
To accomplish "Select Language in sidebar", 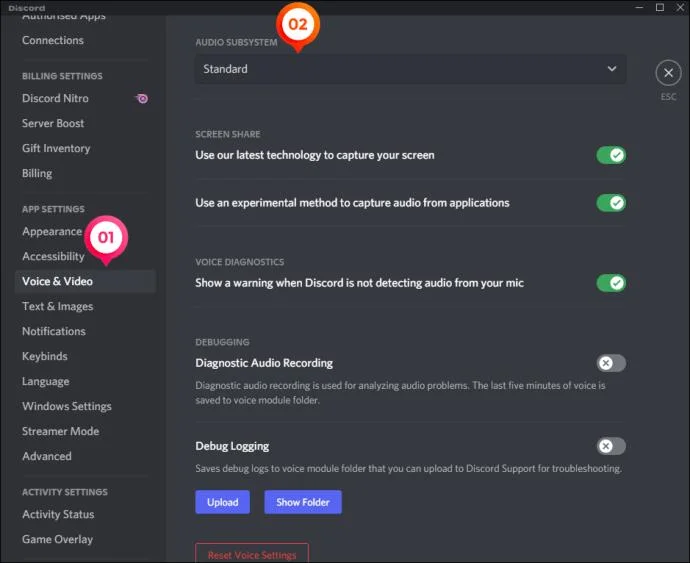I will [46, 382].
